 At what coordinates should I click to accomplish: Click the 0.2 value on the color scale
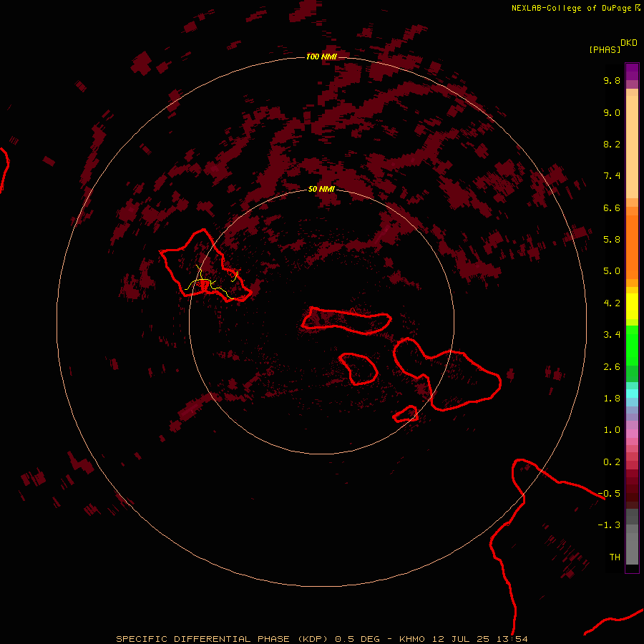pos(612,462)
